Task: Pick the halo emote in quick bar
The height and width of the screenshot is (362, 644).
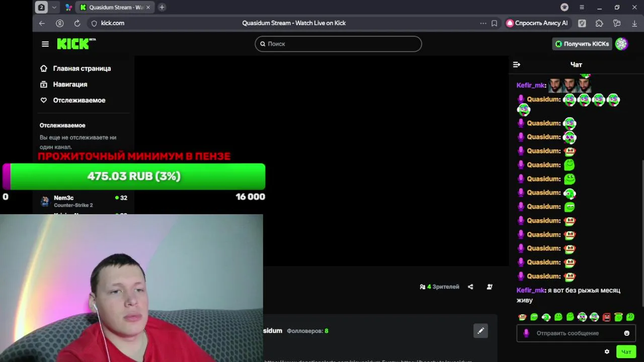Action: 618,317
